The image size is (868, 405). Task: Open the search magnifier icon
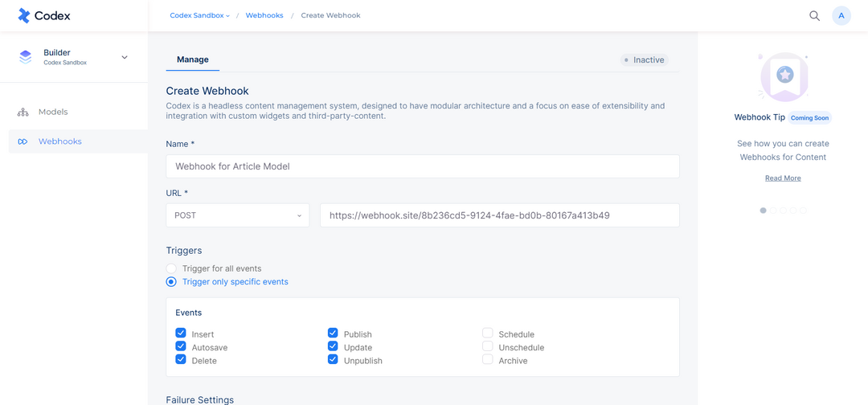tap(814, 15)
